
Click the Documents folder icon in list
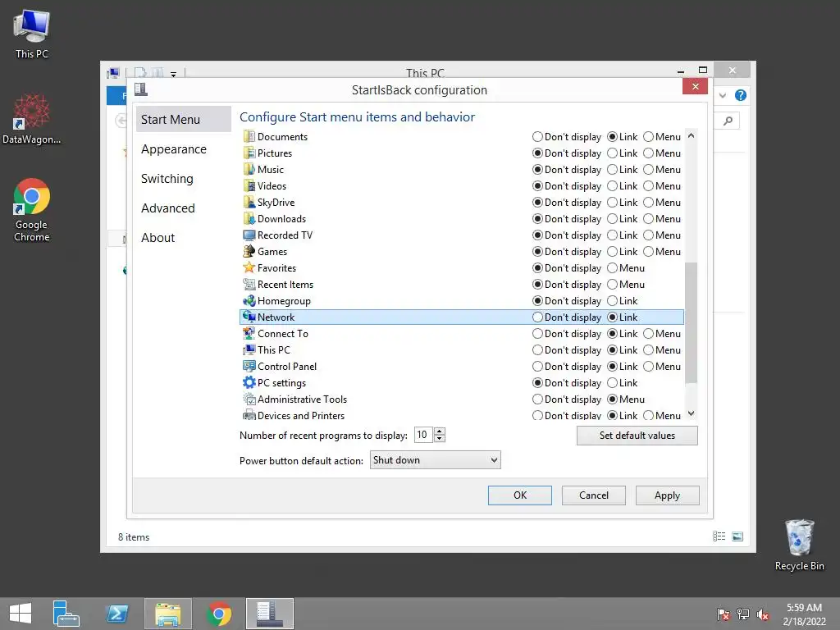(x=249, y=137)
